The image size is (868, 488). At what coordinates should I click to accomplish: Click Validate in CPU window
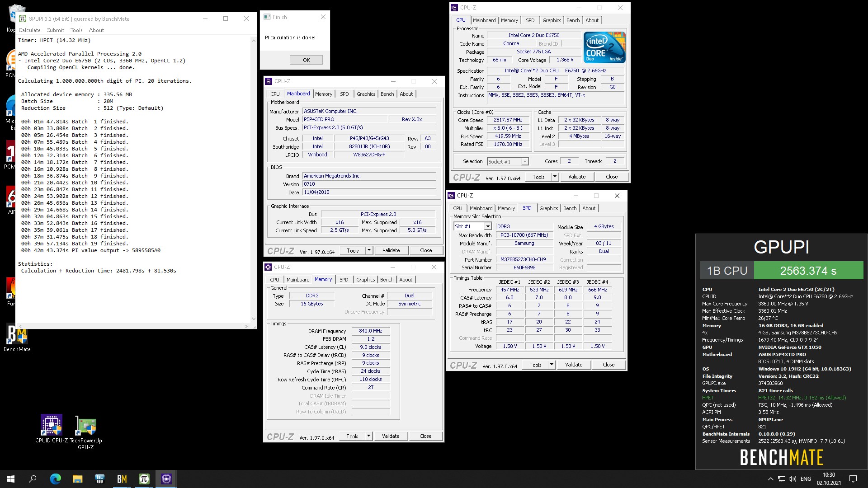tap(576, 177)
